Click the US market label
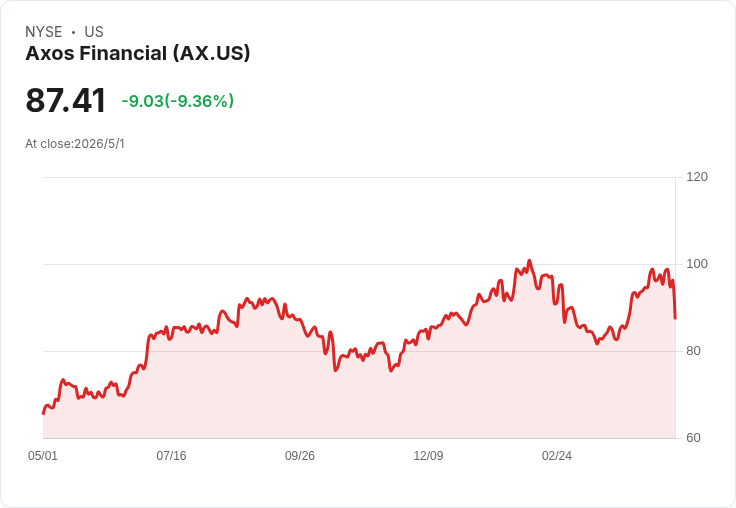The width and height of the screenshot is (736, 508). pos(94,32)
